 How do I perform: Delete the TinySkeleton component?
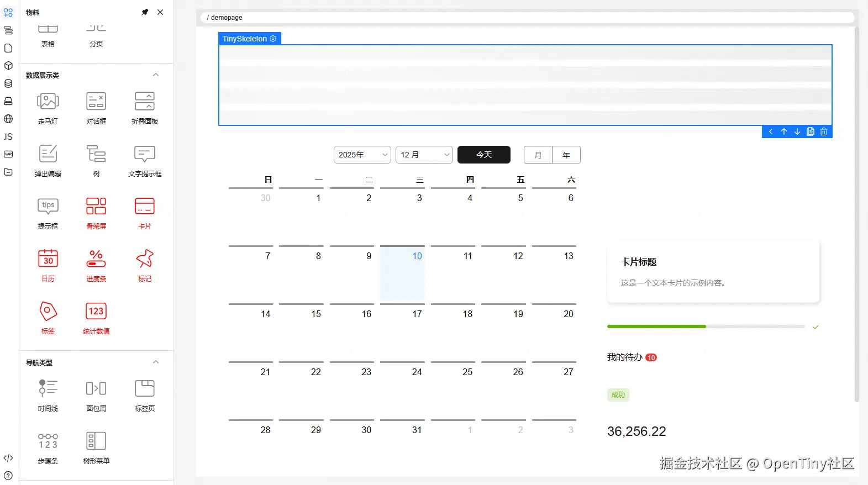click(824, 131)
